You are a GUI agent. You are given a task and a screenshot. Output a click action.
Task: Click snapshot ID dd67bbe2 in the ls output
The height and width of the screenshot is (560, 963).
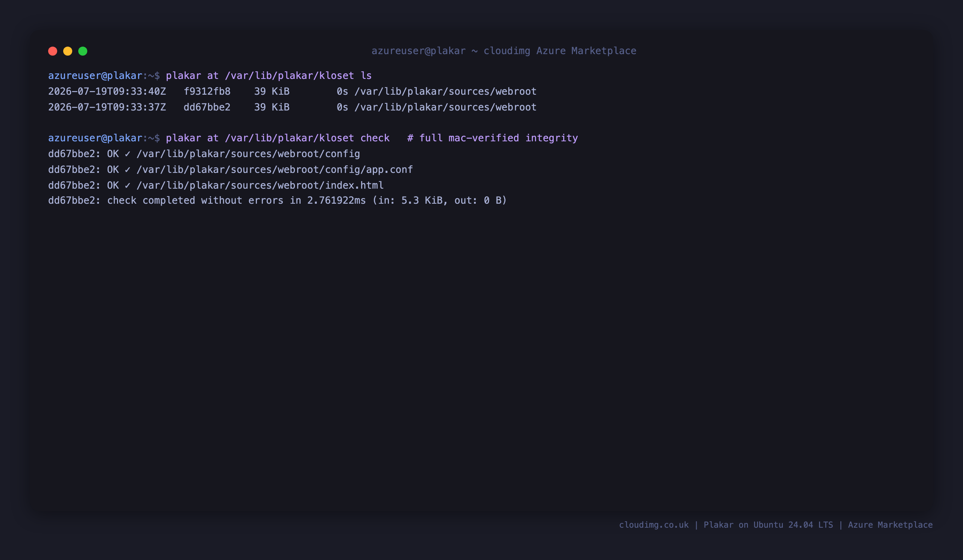coord(207,107)
